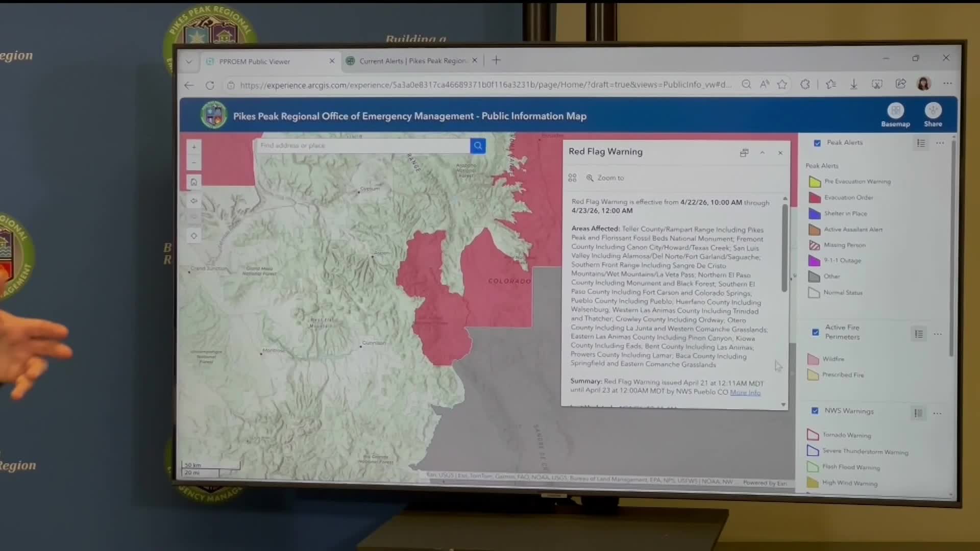Expand browser tab search dropdown
The image size is (980, 551).
[x=189, y=61]
